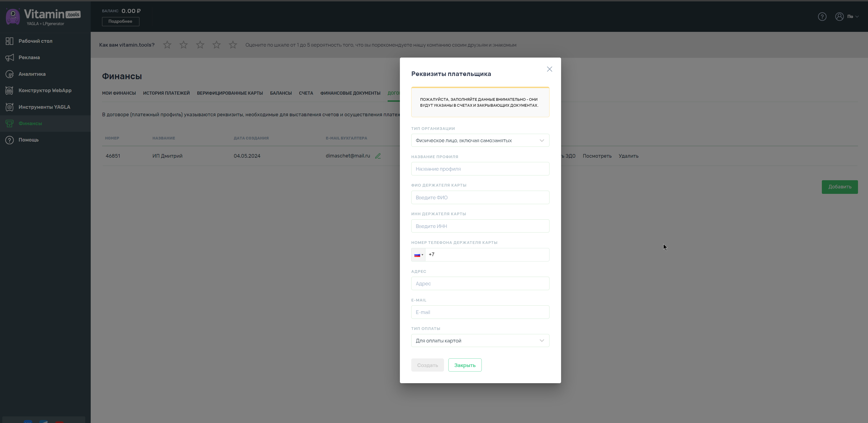Click the ДАТА СОЗДАНИЯ column header
This screenshot has height=423, width=868.
(251, 138)
